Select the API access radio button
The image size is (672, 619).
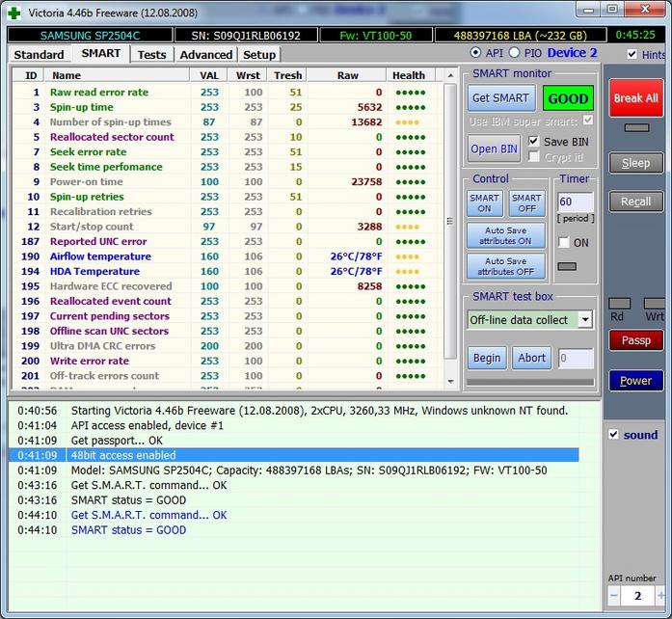[x=475, y=53]
